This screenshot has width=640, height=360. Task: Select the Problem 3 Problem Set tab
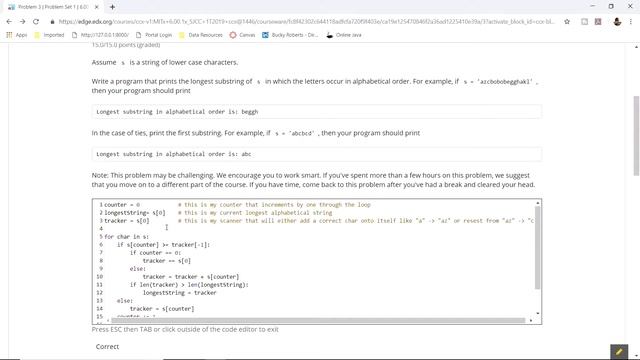click(x=53, y=7)
